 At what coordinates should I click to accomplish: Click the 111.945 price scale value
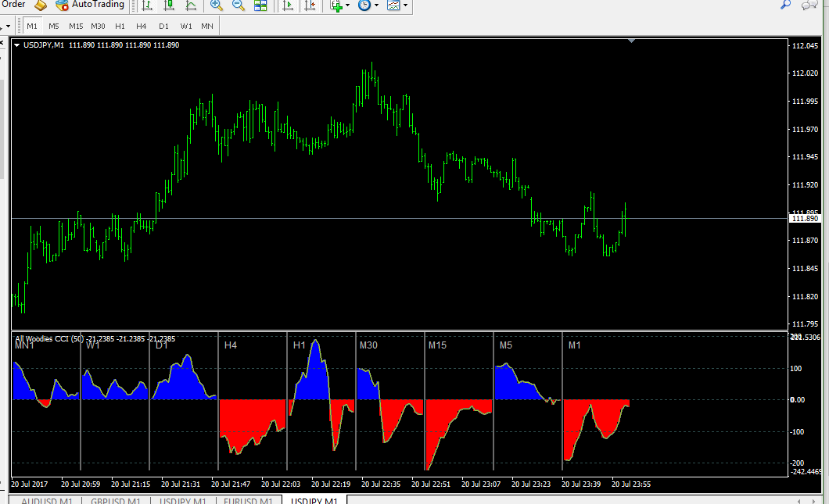pyautogui.click(x=805, y=157)
